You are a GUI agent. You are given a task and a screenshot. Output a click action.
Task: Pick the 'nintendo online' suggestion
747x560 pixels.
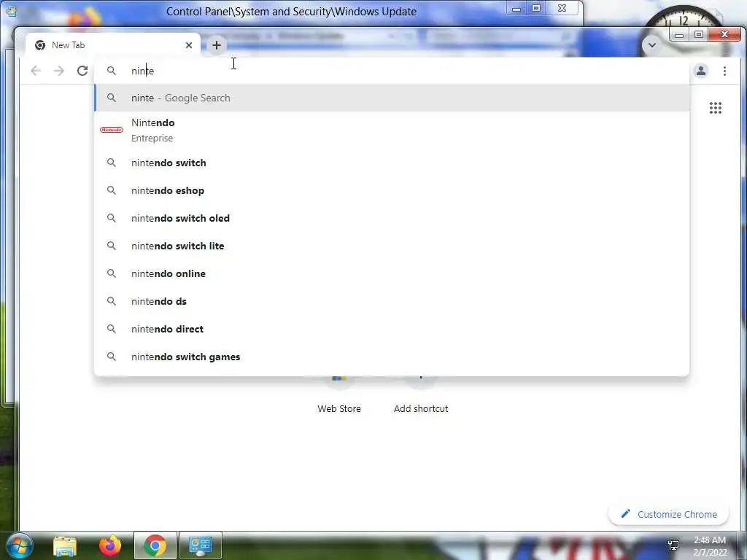[392, 273]
